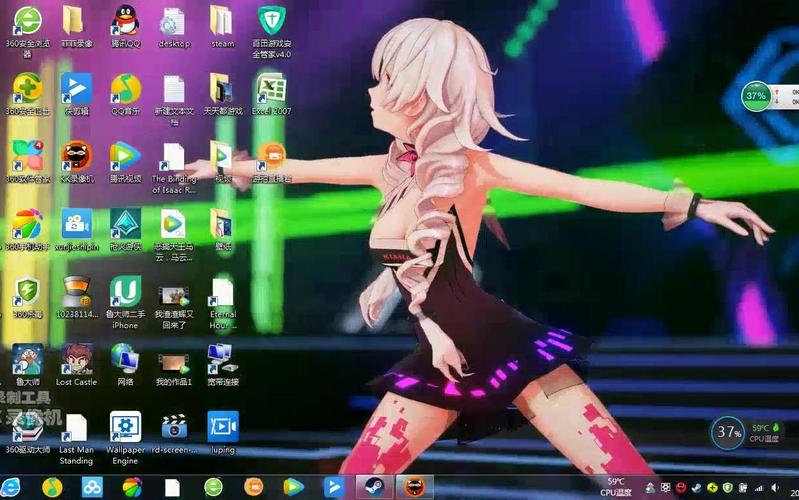This screenshot has height=500, width=799.
Task: Click the QQ音乐 icon in the taskbar
Action: [52, 487]
